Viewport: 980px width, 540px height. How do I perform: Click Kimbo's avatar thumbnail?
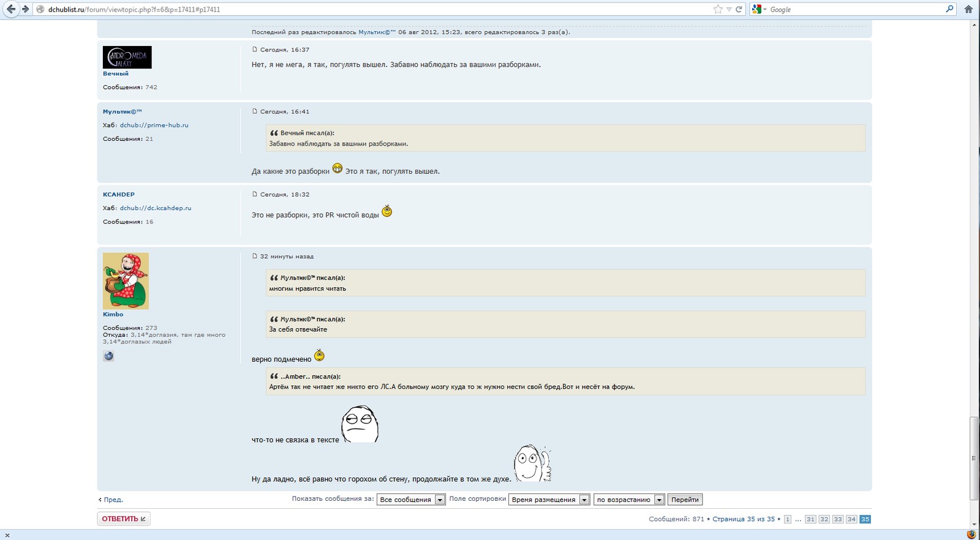click(126, 281)
